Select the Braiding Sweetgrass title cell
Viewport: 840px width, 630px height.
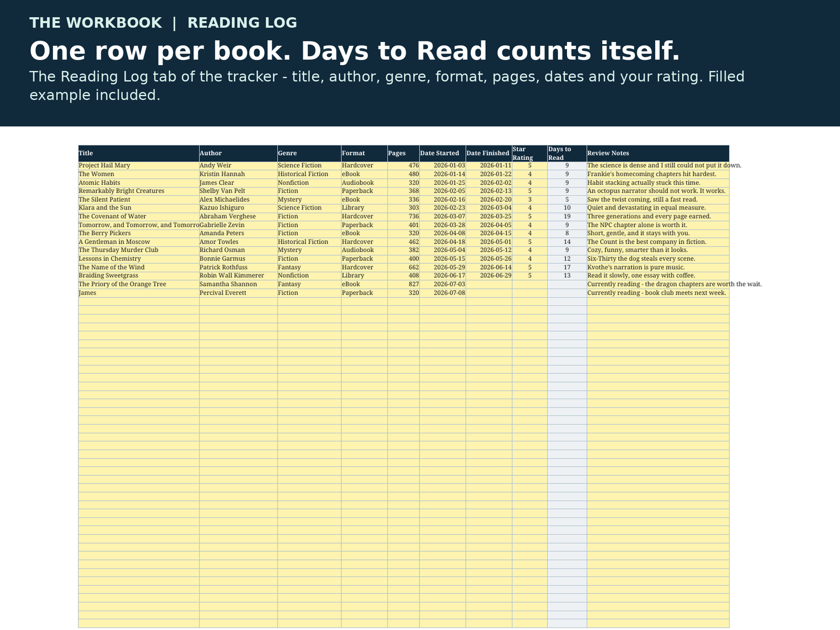[x=139, y=276]
